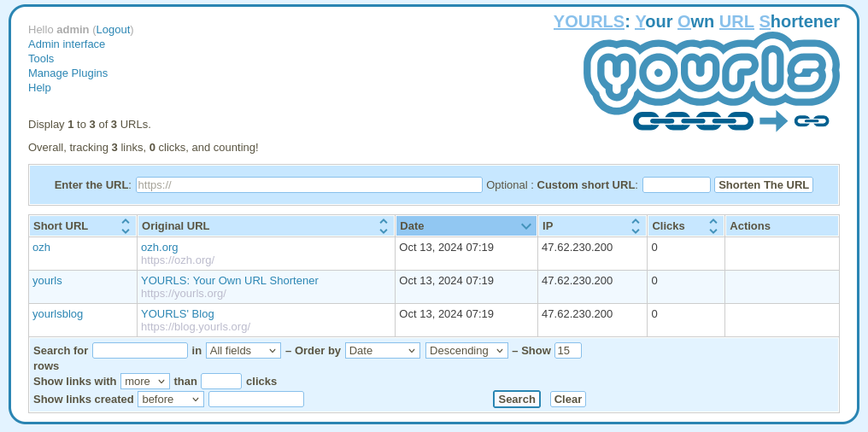Click the Clear button
The image size is (868, 432).
568,400
